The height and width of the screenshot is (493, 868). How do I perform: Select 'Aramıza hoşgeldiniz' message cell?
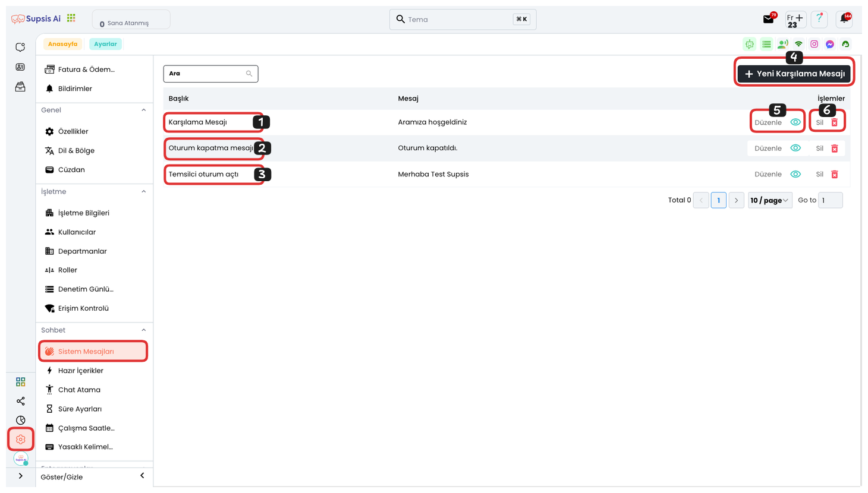(432, 122)
